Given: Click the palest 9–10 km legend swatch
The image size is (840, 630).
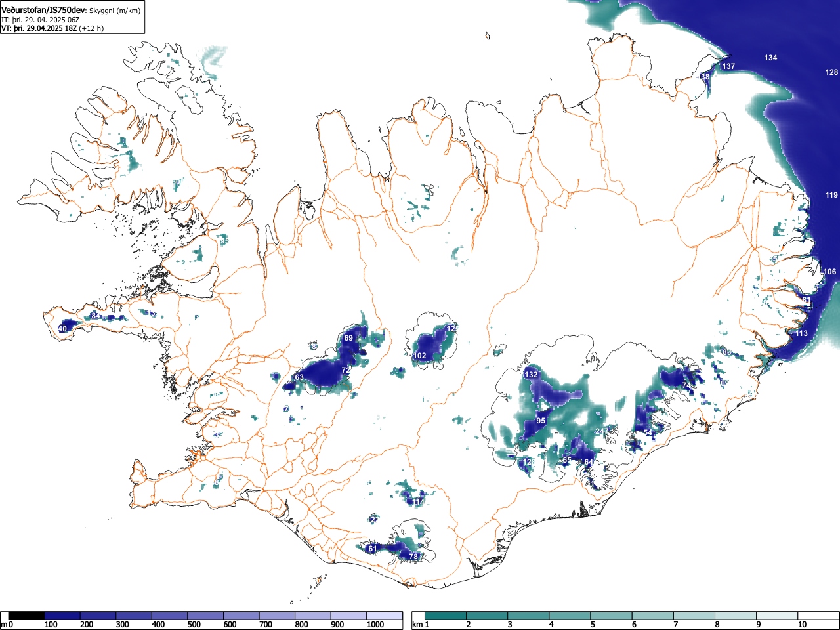Looking at the screenshot, I should coord(778,616).
